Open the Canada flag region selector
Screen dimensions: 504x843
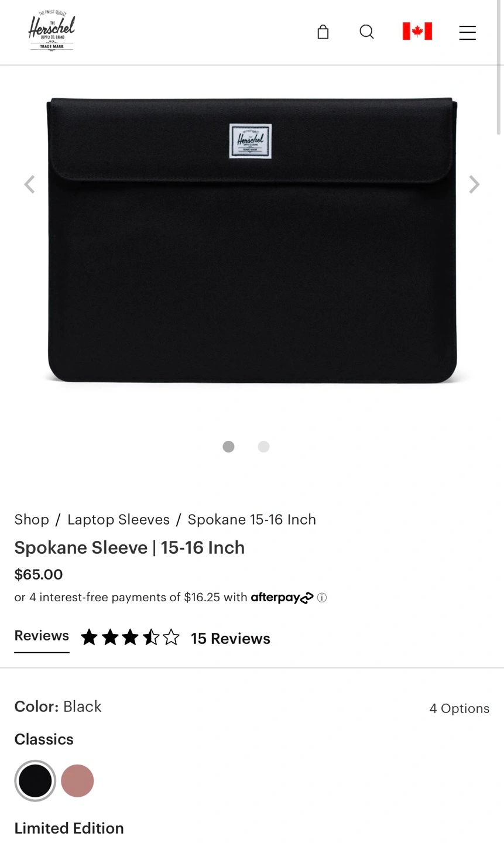click(x=417, y=31)
